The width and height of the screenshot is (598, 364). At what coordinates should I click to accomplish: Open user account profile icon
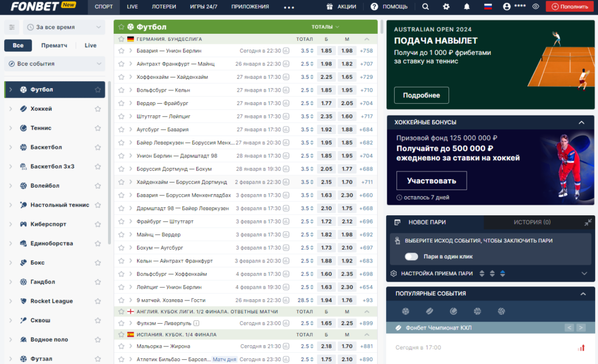506,6
